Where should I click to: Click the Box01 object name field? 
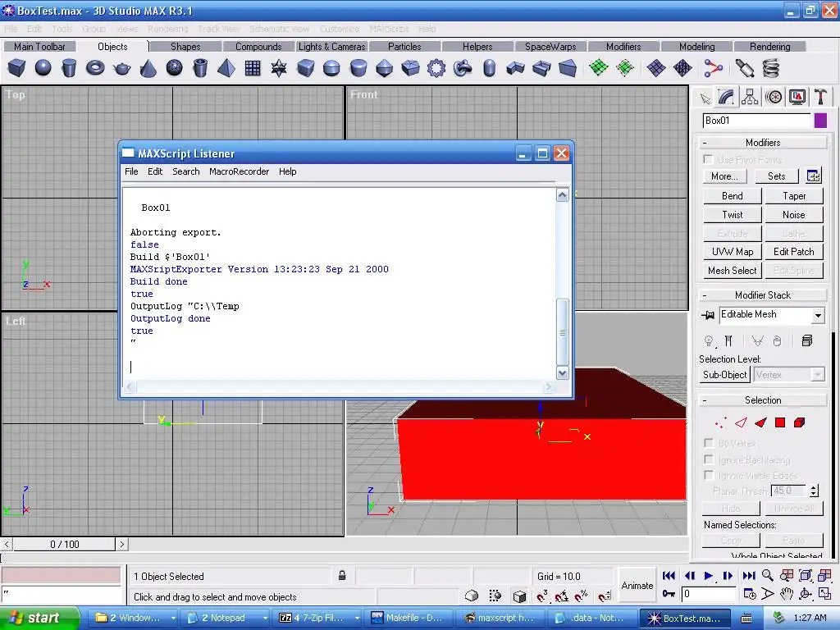click(756, 121)
